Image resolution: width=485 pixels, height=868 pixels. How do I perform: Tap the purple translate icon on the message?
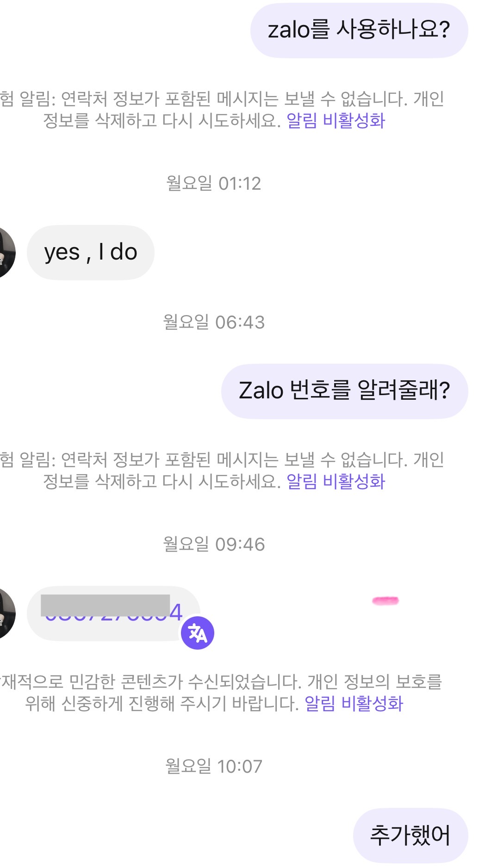198,632
